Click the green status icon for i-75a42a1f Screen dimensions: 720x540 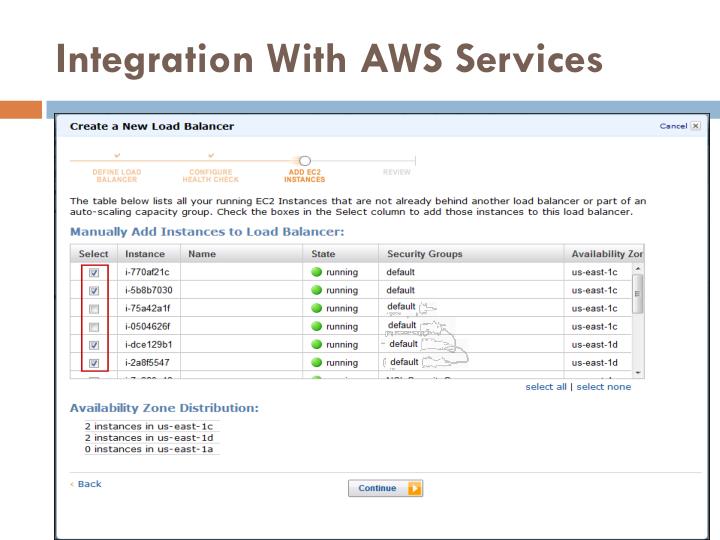316,308
